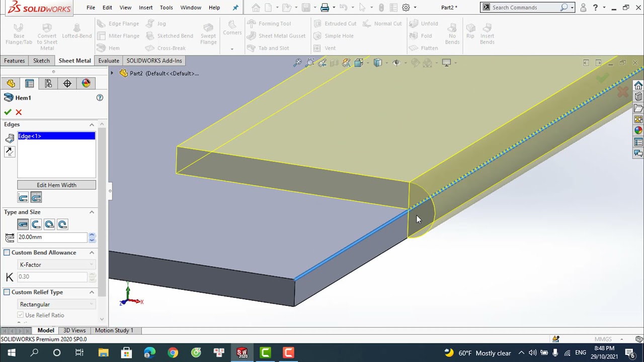Open the File Explorer task pane icon
Viewport: 644px width, 362px height.
pos(638,109)
